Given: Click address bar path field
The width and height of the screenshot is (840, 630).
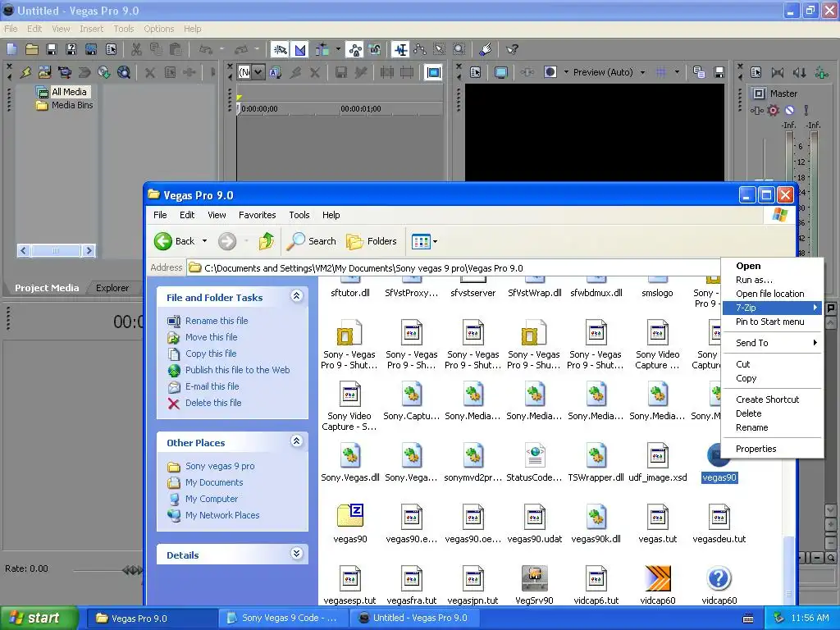Looking at the screenshot, I should [453, 268].
